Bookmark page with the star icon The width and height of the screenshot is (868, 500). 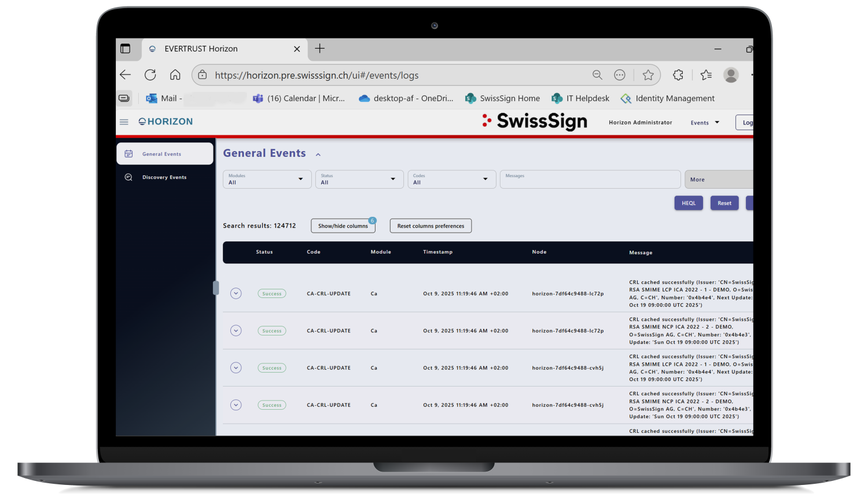[x=648, y=75]
